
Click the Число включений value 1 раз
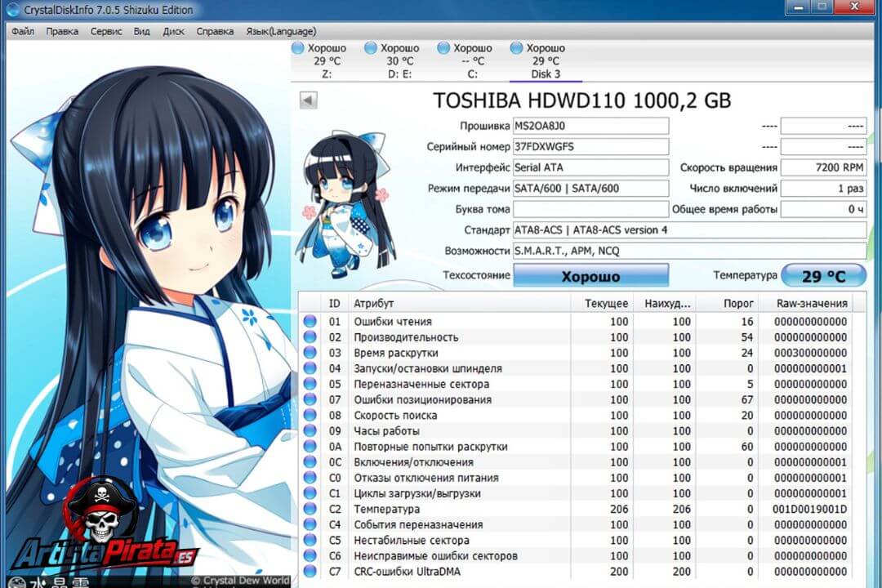click(823, 189)
